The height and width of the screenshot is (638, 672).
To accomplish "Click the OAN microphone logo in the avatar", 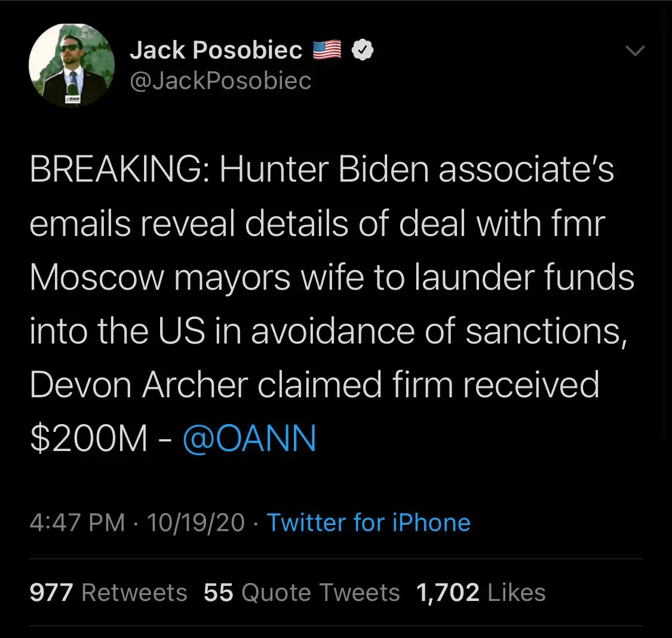I will (73, 98).
